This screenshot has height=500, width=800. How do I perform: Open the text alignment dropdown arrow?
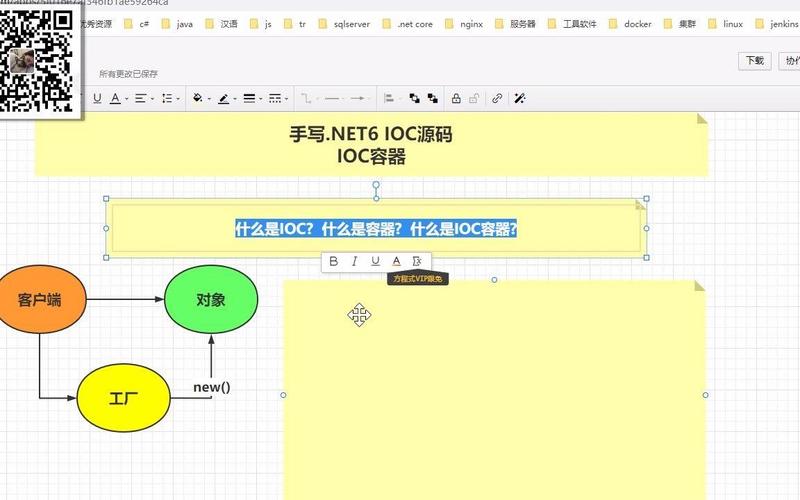[152, 99]
